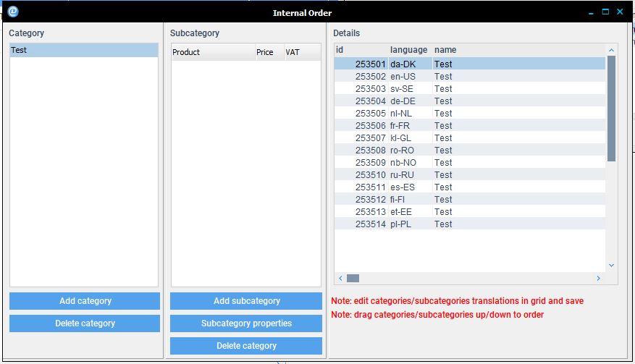Sort by the VAT column header
The image size is (635, 364).
[303, 52]
